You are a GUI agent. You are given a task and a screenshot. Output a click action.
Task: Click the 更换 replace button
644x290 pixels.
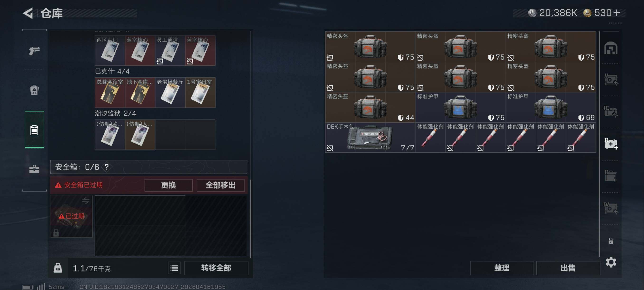(x=169, y=185)
